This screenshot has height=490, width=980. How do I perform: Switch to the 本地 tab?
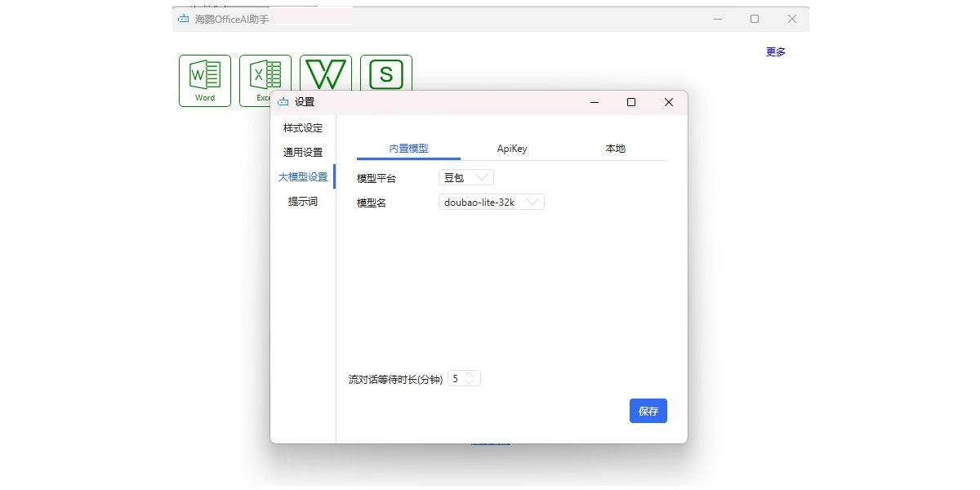(x=615, y=149)
